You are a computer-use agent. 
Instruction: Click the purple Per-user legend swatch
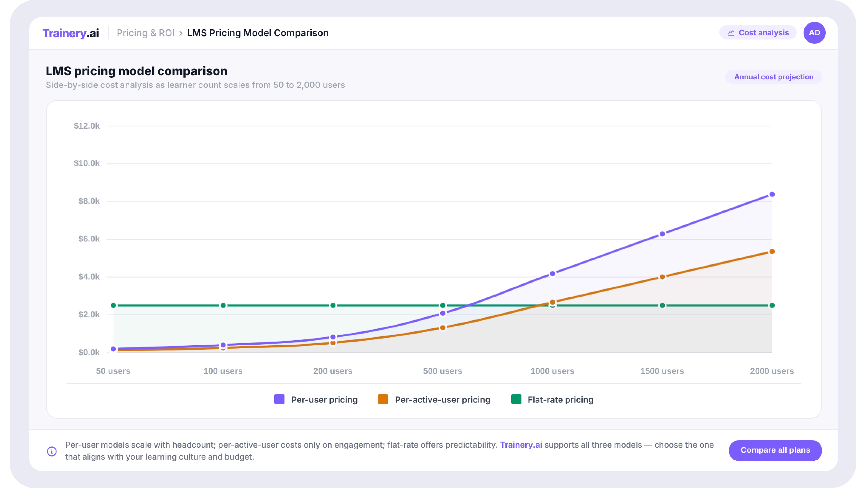click(x=279, y=400)
